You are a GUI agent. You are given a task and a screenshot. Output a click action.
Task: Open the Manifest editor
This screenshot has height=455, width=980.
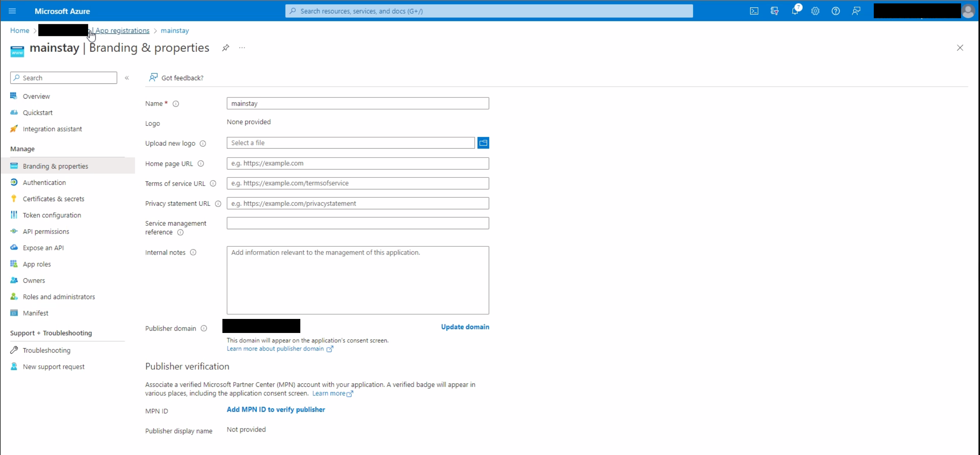pos(35,313)
